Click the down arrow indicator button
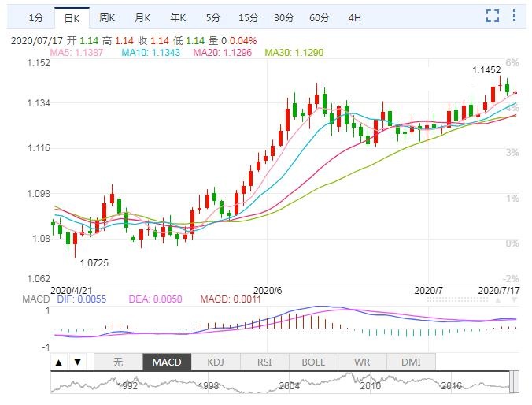This screenshot has width=532, height=405. [x=76, y=362]
